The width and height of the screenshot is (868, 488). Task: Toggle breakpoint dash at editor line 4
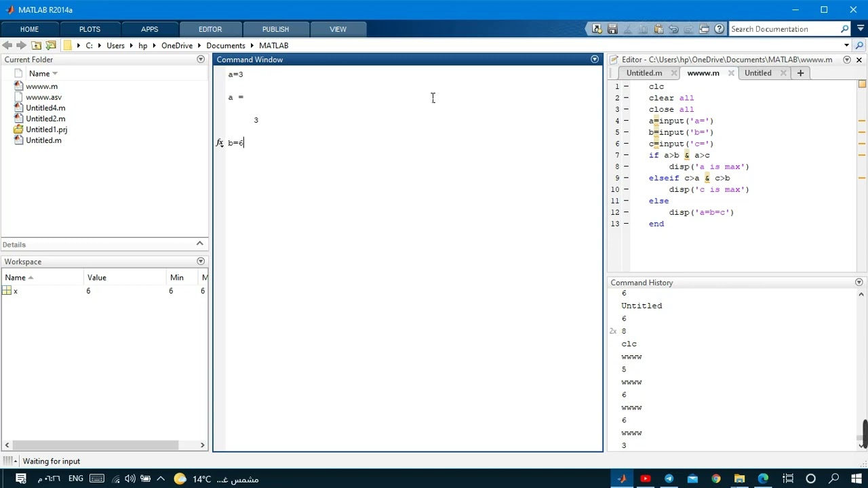tap(626, 121)
